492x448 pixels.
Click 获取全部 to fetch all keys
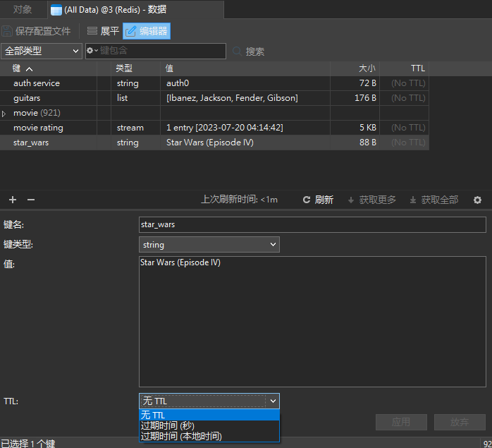pos(434,200)
